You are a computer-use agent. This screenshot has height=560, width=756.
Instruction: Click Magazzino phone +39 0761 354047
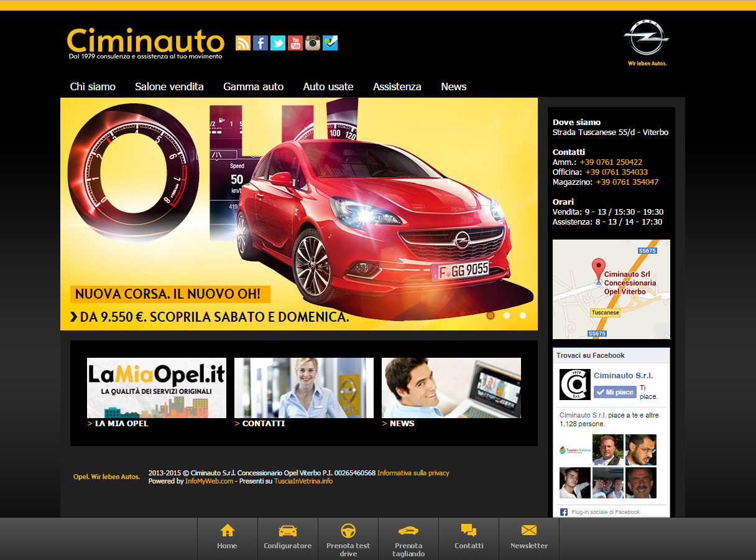click(x=627, y=182)
